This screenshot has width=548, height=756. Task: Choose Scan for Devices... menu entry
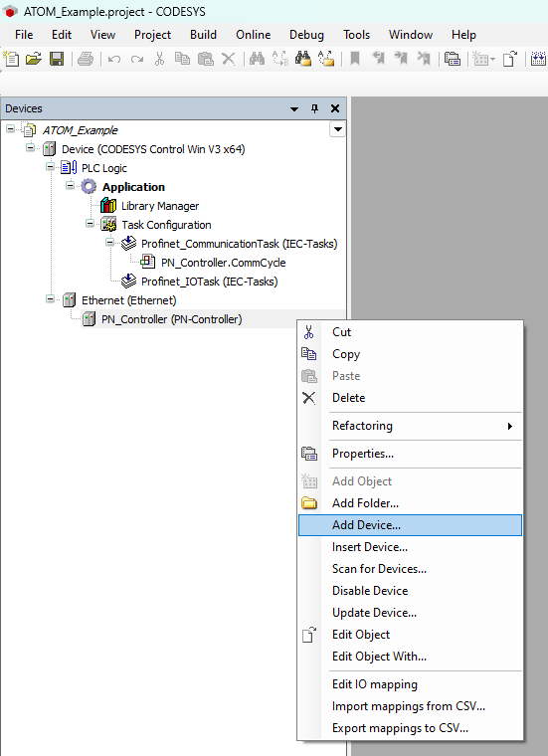(x=410, y=569)
